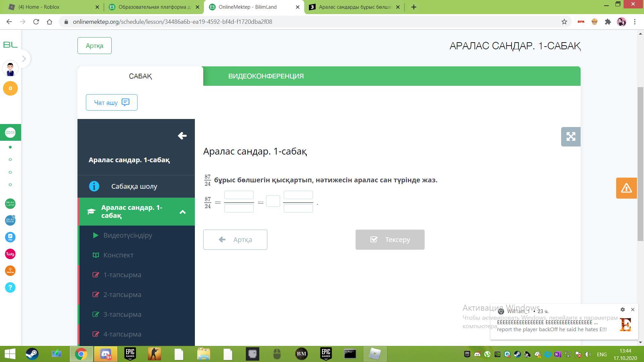Screen dimensions: 644x362
Task: Click the orange warning report icon
Action: [626, 188]
